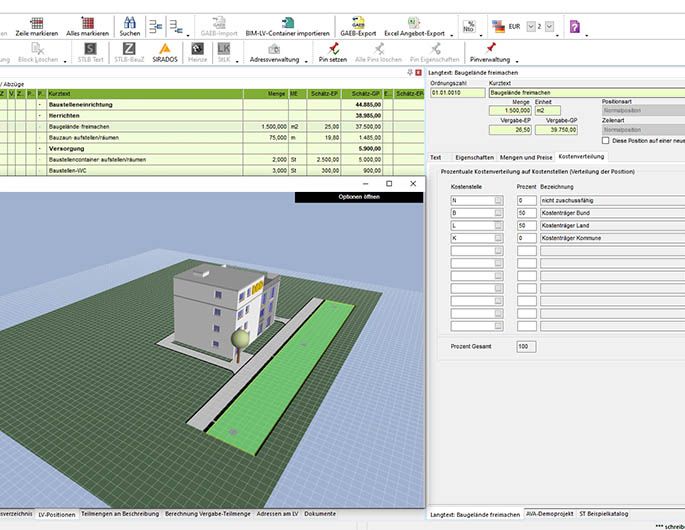This screenshot has width=685, height=530.
Task: Open the EUR currency dropdown
Action: coord(533,26)
